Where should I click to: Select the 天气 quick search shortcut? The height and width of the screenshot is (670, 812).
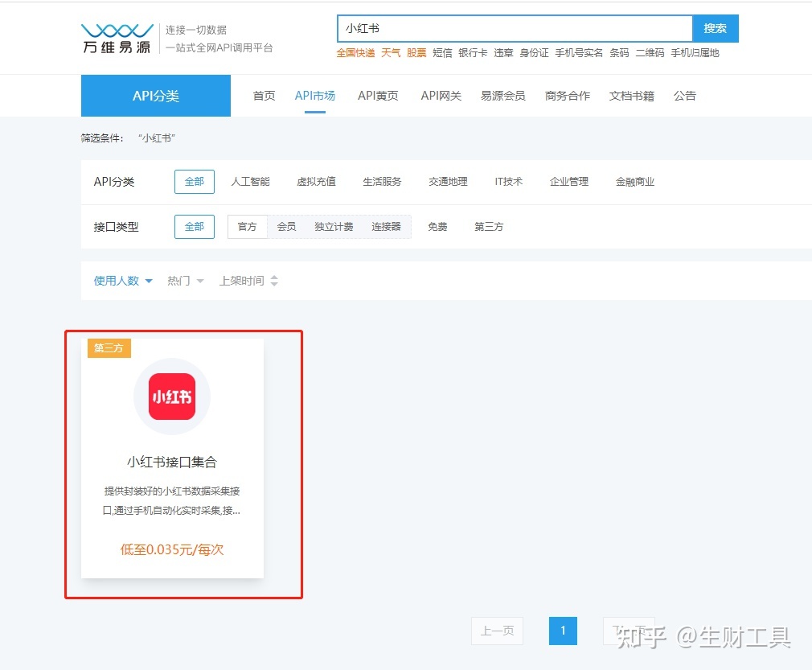[x=391, y=53]
